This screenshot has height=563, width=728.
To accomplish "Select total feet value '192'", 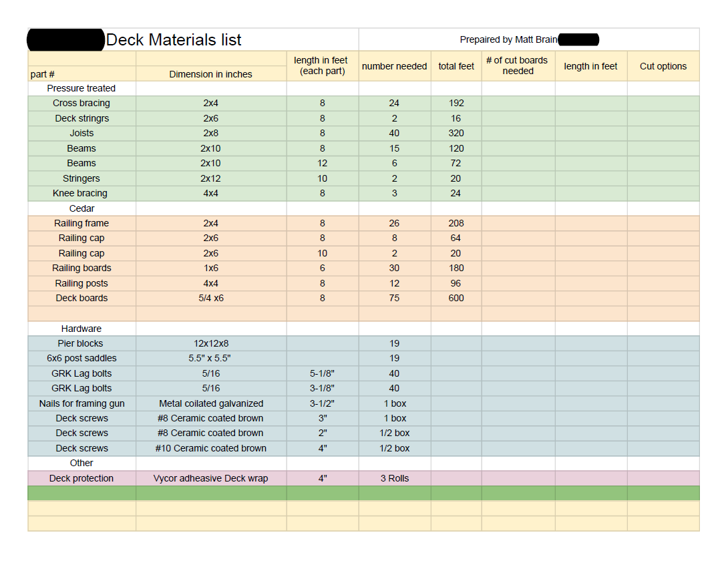I will tap(456, 103).
